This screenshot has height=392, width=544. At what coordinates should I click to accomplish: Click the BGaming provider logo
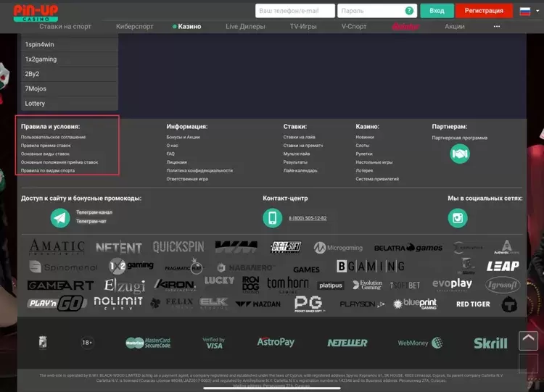[x=371, y=266]
